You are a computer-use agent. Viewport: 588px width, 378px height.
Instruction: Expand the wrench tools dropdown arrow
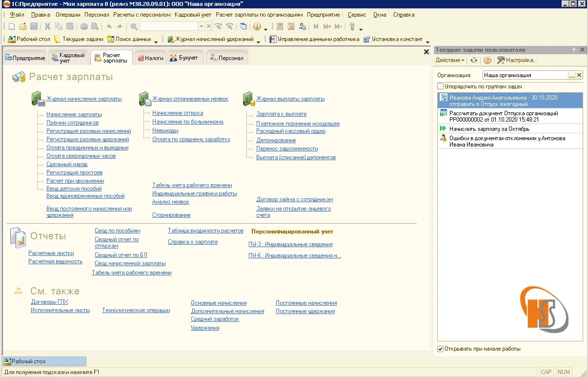click(x=361, y=28)
